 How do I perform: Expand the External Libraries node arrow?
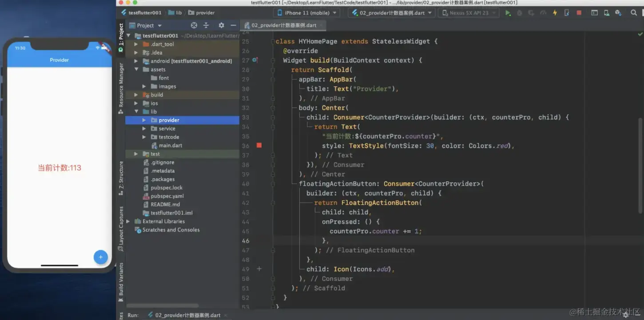(128, 221)
